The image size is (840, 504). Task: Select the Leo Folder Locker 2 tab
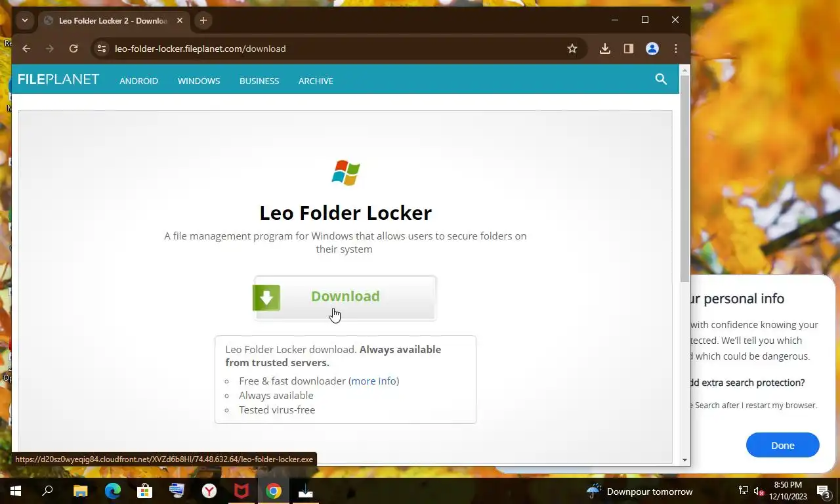[113, 20]
